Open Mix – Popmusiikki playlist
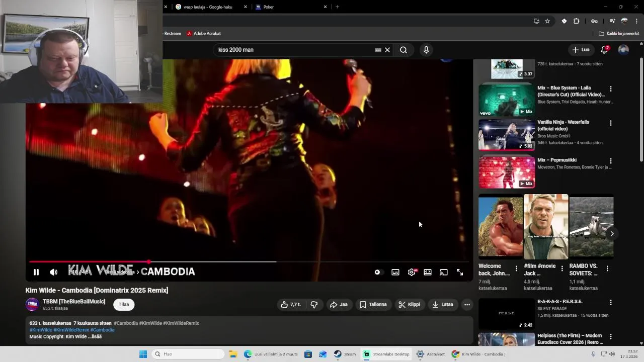Image resolution: width=644 pixels, height=362 pixels. (507, 172)
